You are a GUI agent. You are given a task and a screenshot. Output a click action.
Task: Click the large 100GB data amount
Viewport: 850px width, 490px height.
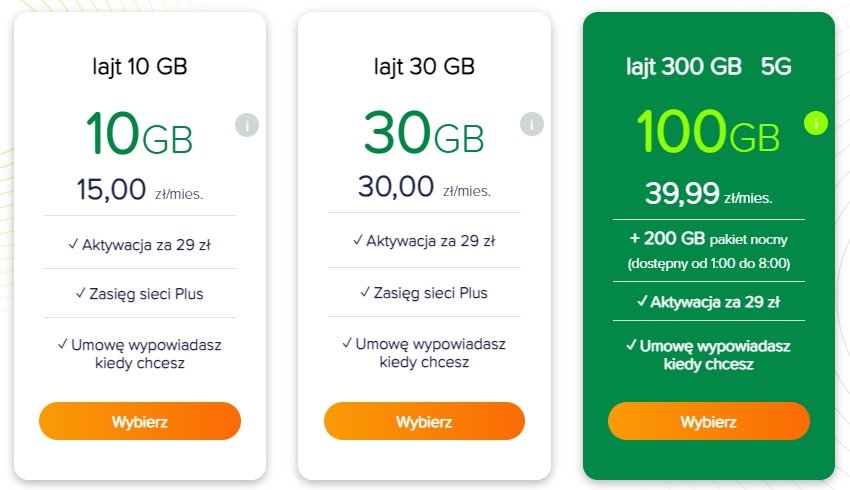coord(708,131)
